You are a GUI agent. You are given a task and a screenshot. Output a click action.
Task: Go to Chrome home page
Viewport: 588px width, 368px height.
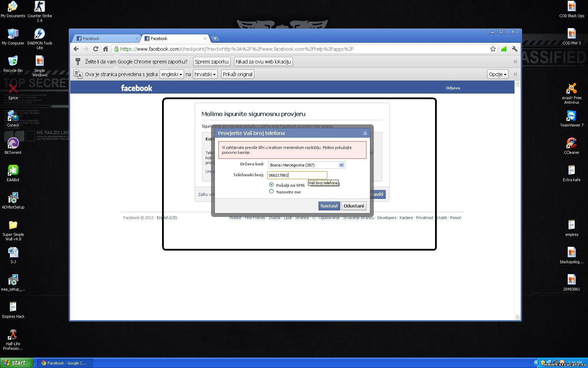pos(105,49)
